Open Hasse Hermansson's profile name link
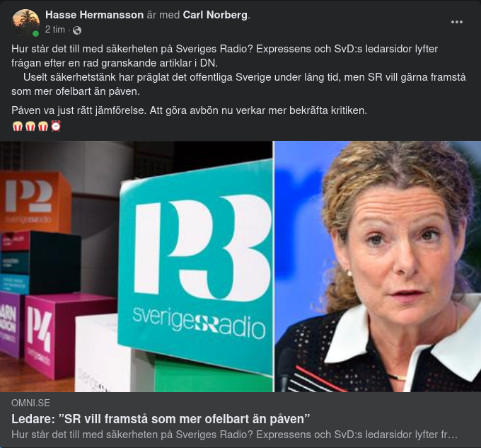Viewport: 481px width, 448px height. click(95, 15)
